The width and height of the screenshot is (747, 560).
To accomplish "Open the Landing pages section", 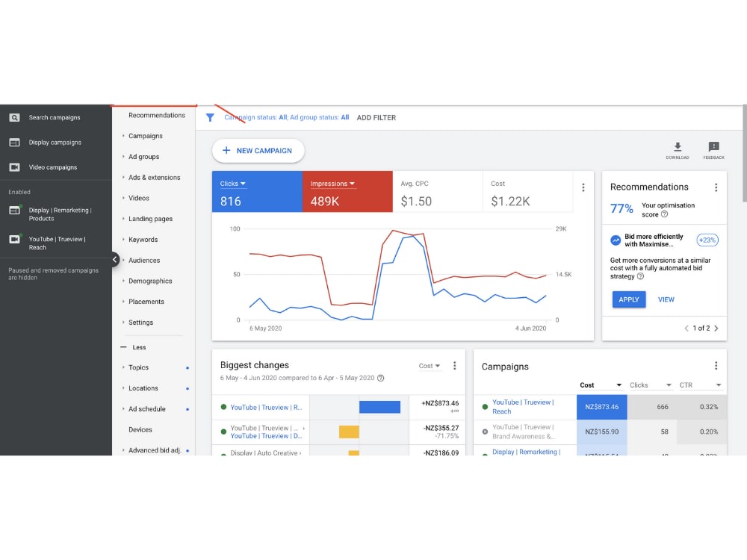I will 151,219.
